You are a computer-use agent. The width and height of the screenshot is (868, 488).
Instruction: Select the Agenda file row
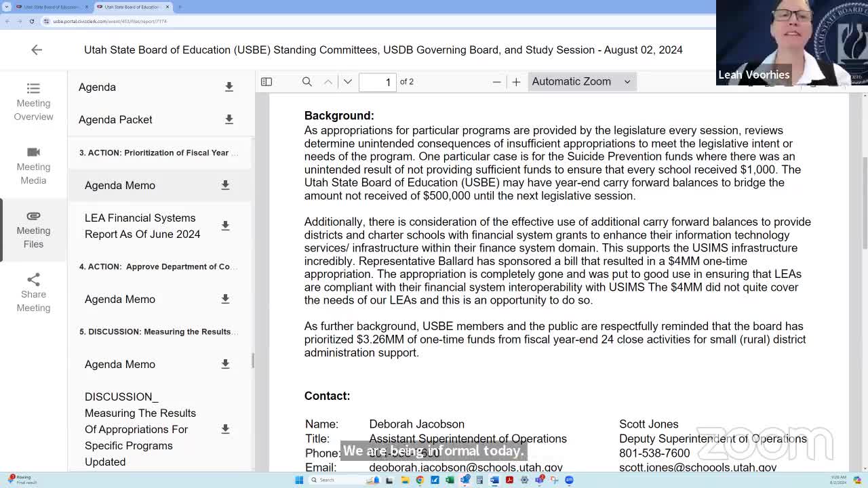click(x=160, y=87)
